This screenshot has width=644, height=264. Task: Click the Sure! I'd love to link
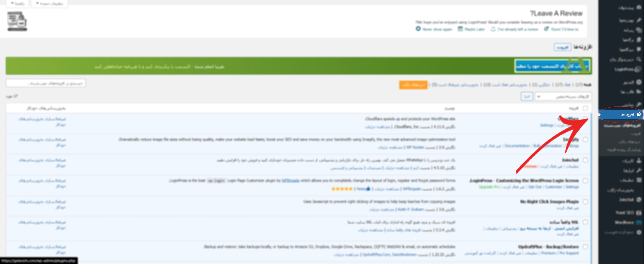[565, 29]
